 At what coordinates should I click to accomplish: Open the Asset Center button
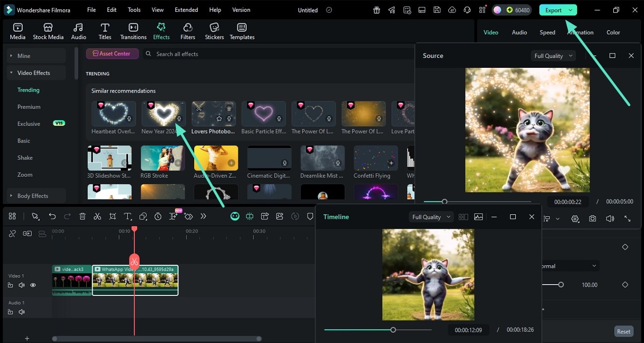click(x=112, y=53)
